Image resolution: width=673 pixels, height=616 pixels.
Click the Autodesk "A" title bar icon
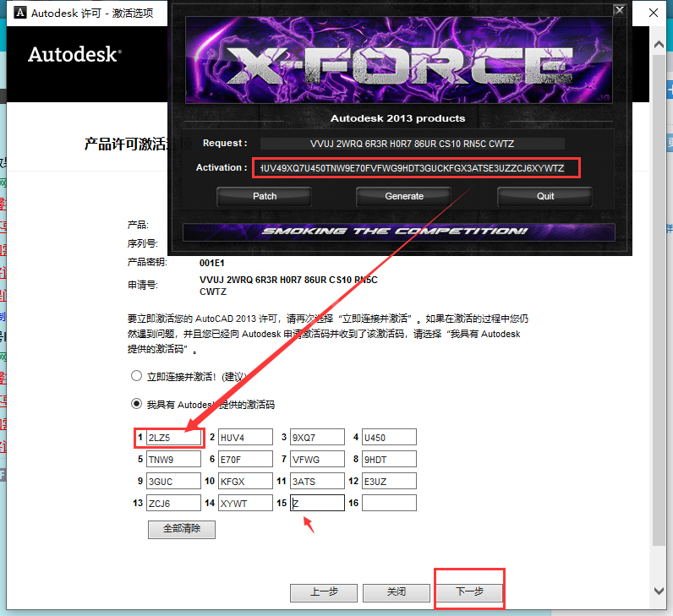pyautogui.click(x=19, y=13)
